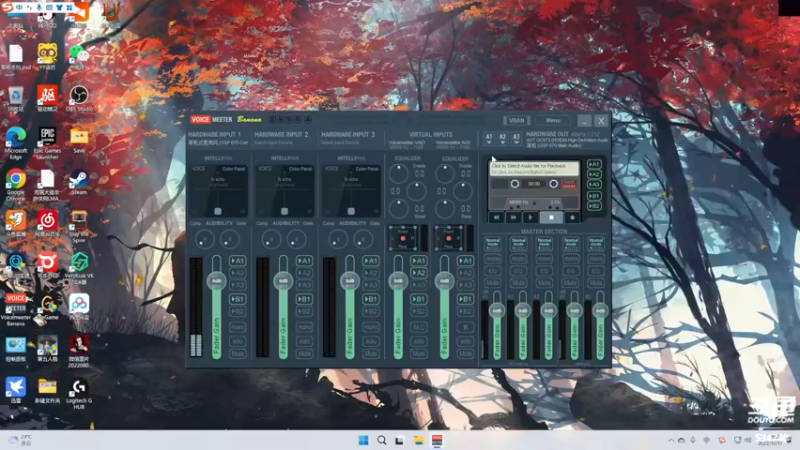Click the Hardware Input 3 Intellipan handle
Screen dimensions: 800x450
[x=351, y=211]
